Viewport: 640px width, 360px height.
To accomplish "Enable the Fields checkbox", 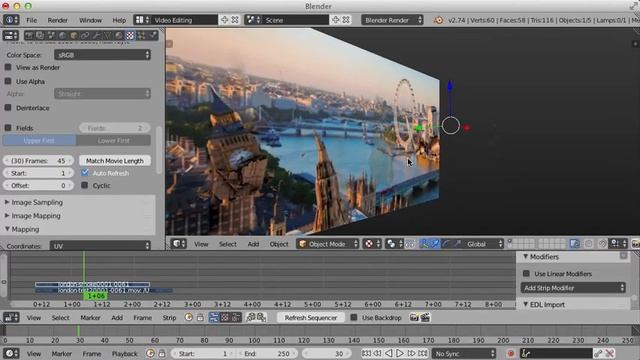I will tap(8, 128).
